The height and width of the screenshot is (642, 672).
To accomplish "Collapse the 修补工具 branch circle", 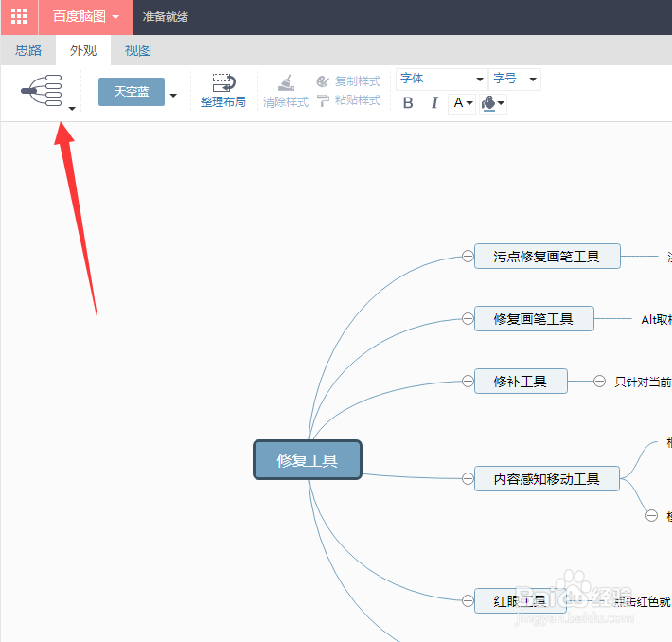I will (468, 381).
